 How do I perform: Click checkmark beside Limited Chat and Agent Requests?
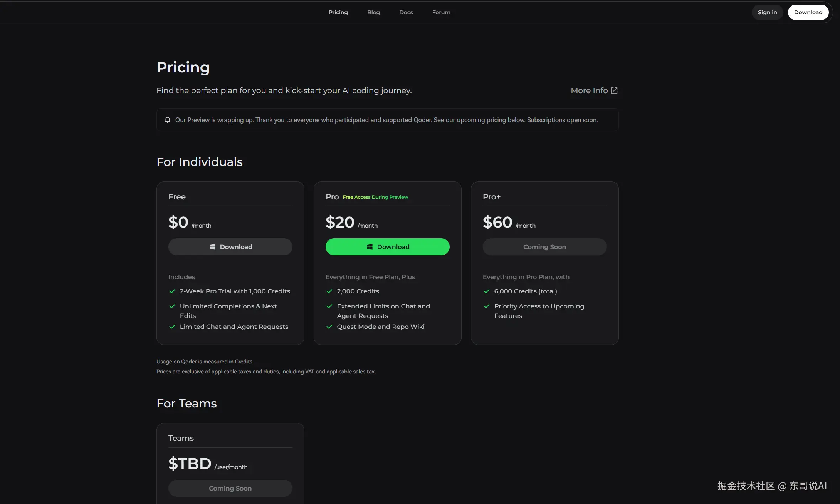(172, 327)
